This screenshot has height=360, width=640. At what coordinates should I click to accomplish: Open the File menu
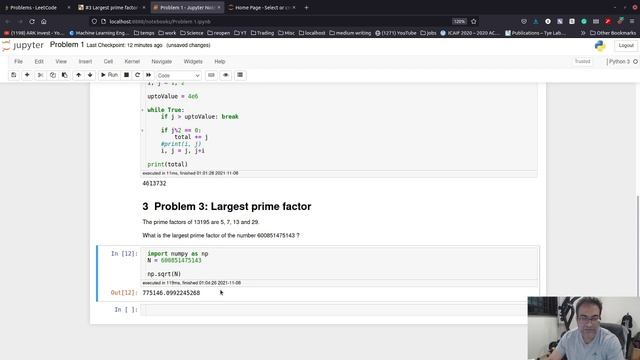coord(18,62)
